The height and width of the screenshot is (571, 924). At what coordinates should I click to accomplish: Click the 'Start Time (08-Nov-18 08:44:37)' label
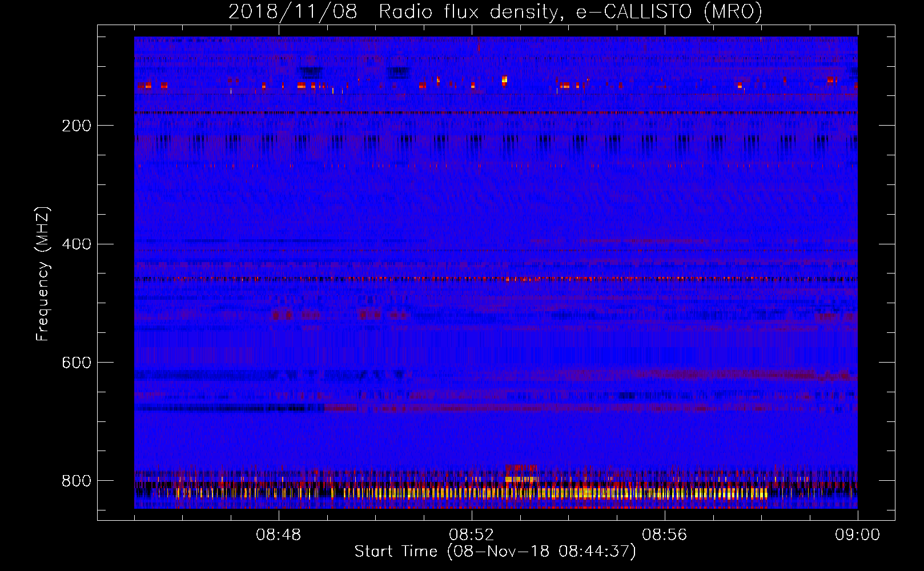point(495,552)
